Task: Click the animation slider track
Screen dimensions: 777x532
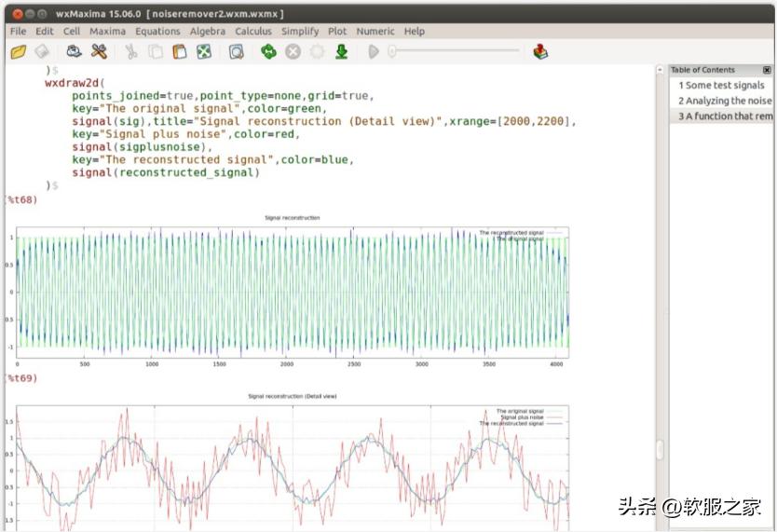Action: pos(457,52)
